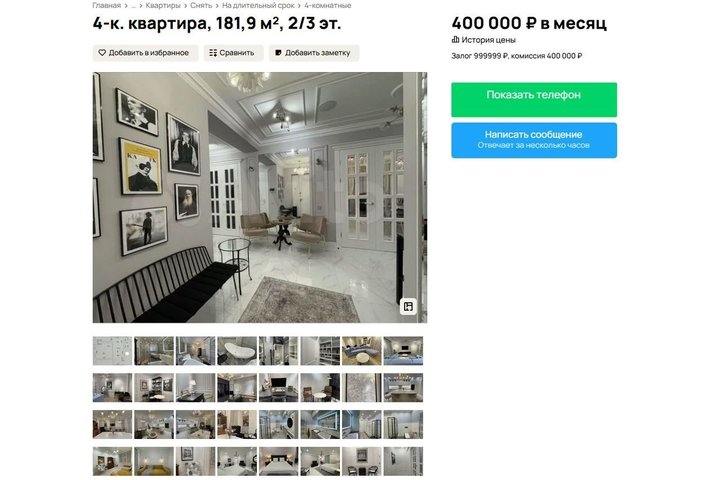The width and height of the screenshot is (720, 480).
Task: Open the Снять breadcrumb
Action: [x=201, y=6]
